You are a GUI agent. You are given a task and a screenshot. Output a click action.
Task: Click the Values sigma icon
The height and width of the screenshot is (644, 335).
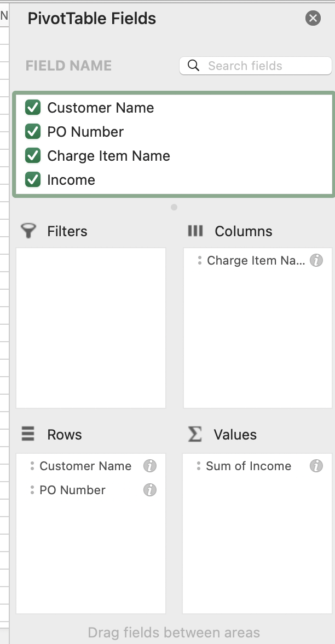tap(195, 434)
